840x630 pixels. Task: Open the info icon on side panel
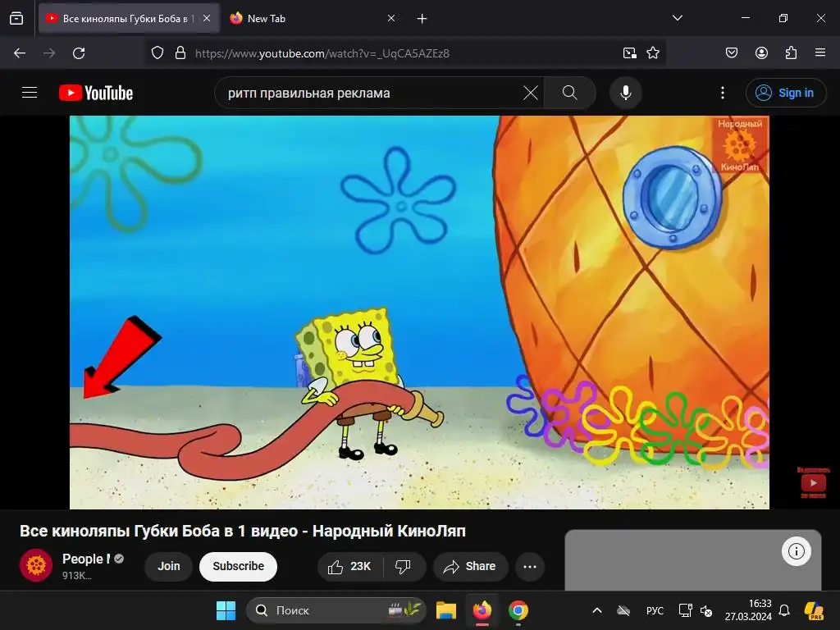tap(796, 551)
